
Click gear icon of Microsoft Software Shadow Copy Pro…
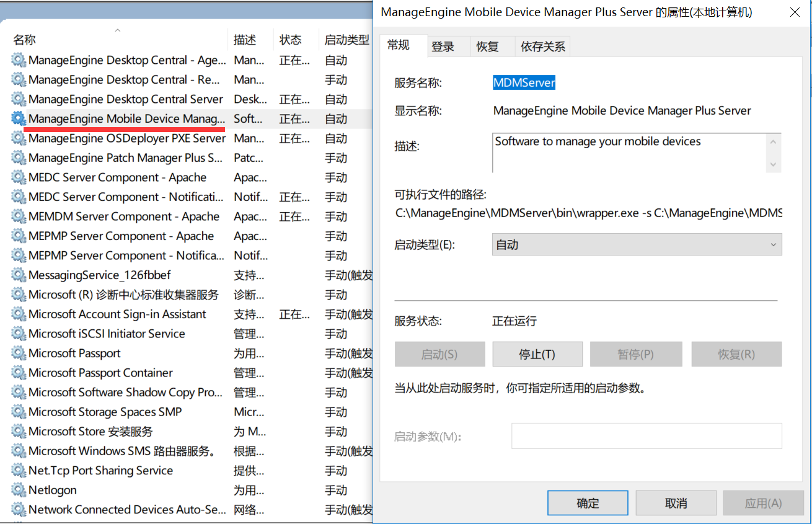(x=19, y=392)
